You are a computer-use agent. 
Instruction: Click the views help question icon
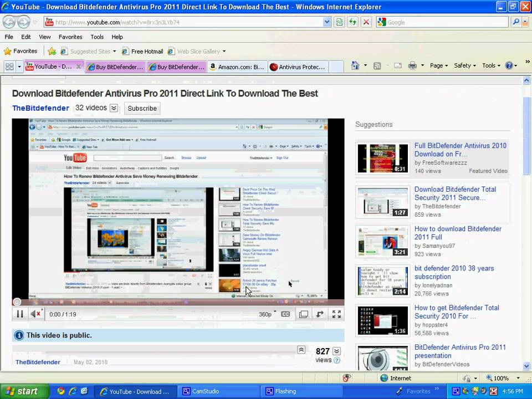(337, 360)
